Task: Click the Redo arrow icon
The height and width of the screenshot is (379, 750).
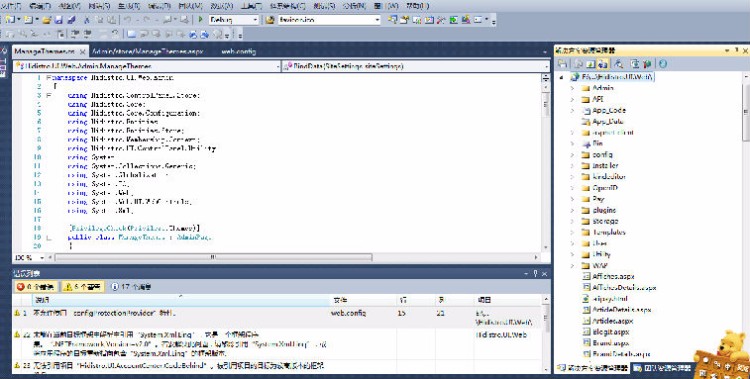Action: [x=146, y=20]
